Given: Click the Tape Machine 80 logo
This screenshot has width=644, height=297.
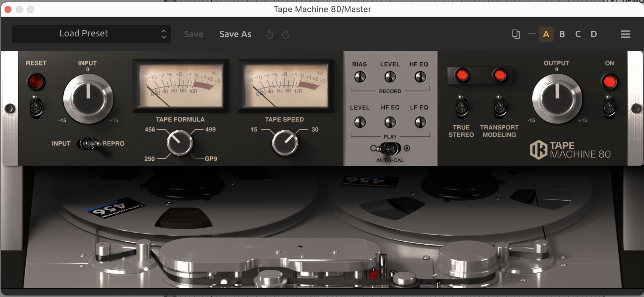Looking at the screenshot, I should coord(570,150).
